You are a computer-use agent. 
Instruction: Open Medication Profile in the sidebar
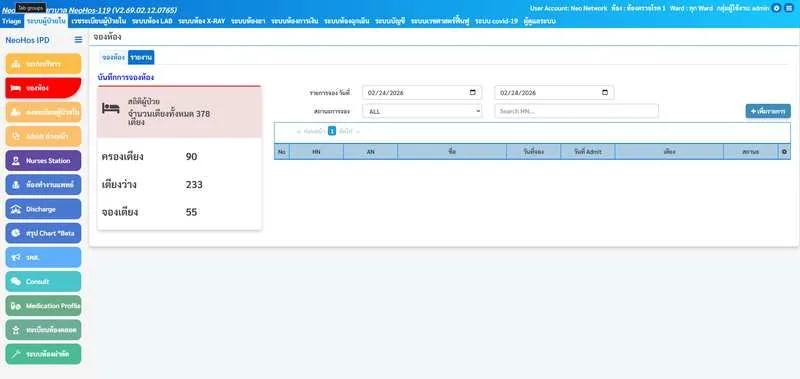pos(43,306)
